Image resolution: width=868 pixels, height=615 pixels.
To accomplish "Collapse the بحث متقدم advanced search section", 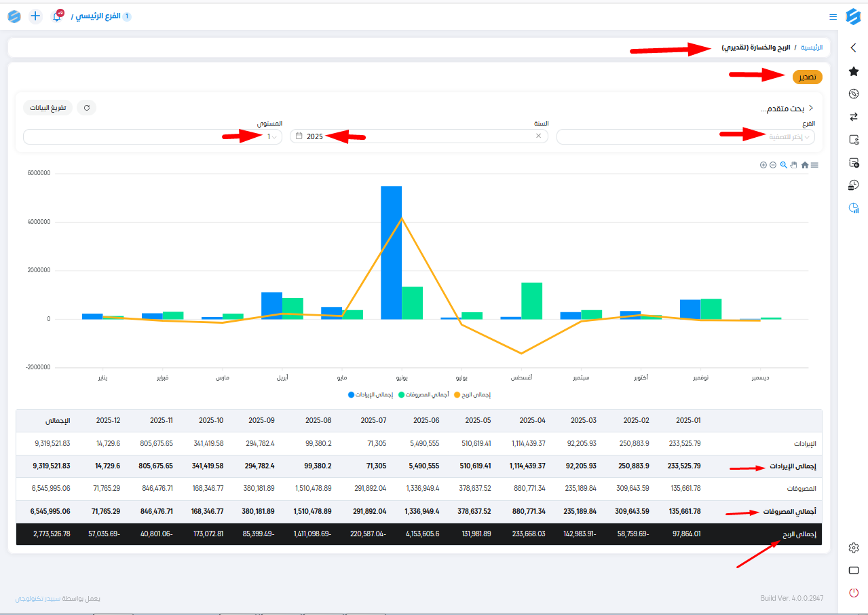I will 810,108.
